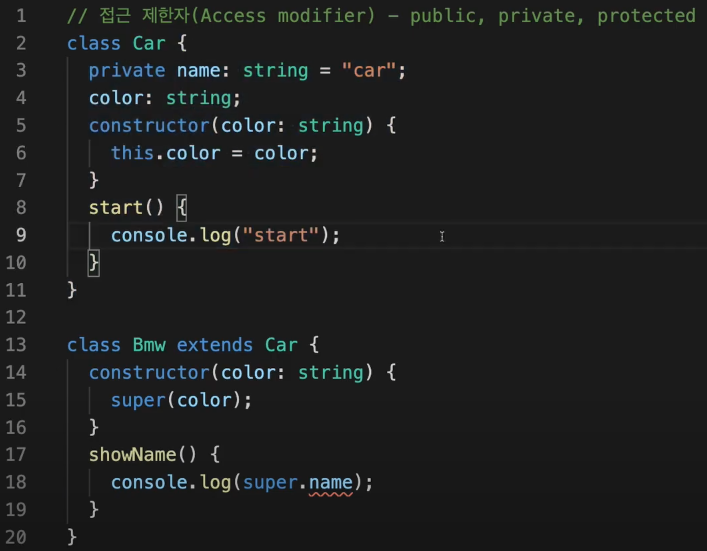
Task: Click line number 18 in the gutter
Action: (16, 482)
